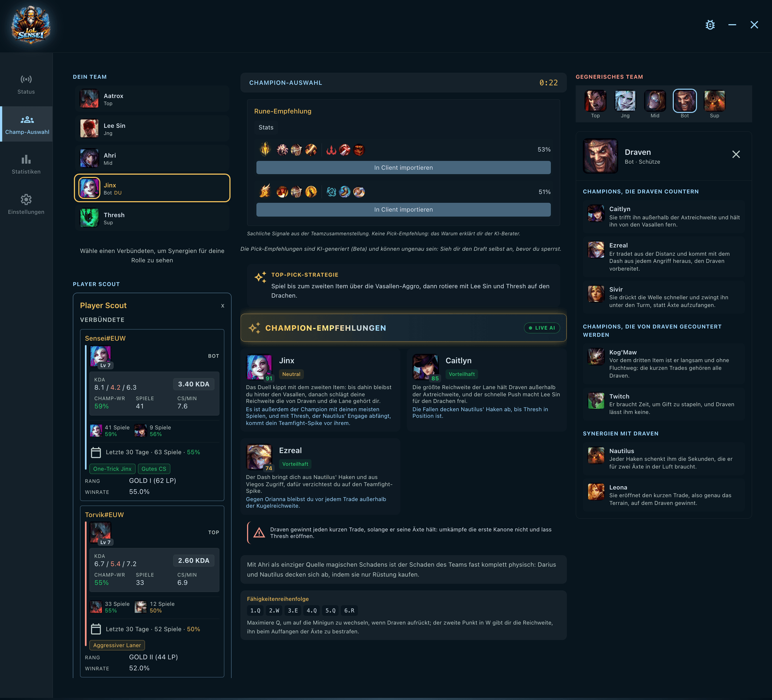Click Gutes CS tag
This screenshot has height=700, width=772.
pos(154,469)
